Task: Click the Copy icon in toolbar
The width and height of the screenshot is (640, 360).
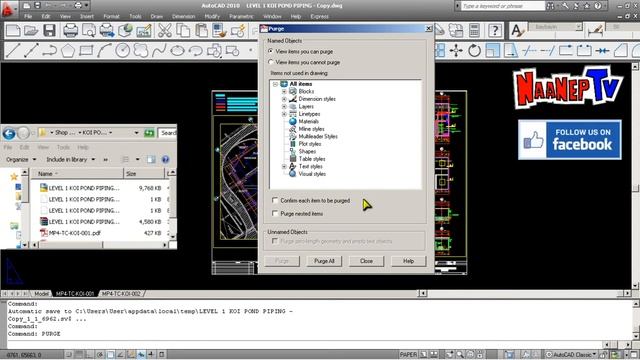Action: pos(183,31)
